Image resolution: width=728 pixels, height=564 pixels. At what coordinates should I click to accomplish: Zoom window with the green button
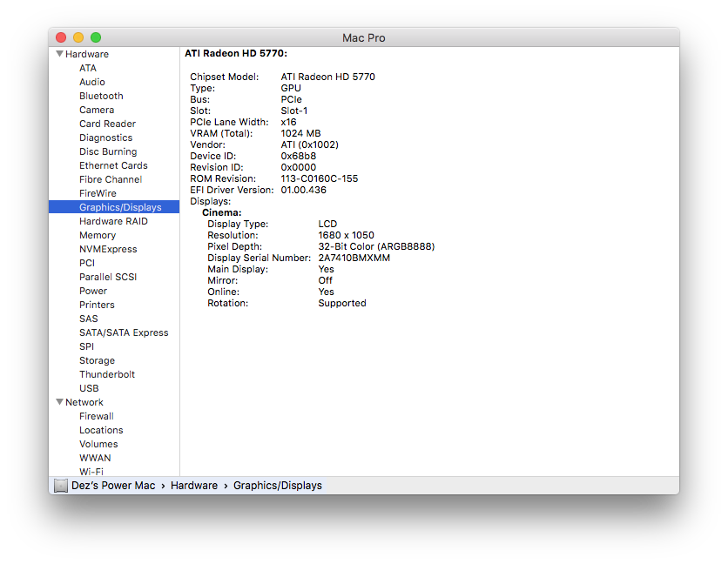click(x=96, y=37)
